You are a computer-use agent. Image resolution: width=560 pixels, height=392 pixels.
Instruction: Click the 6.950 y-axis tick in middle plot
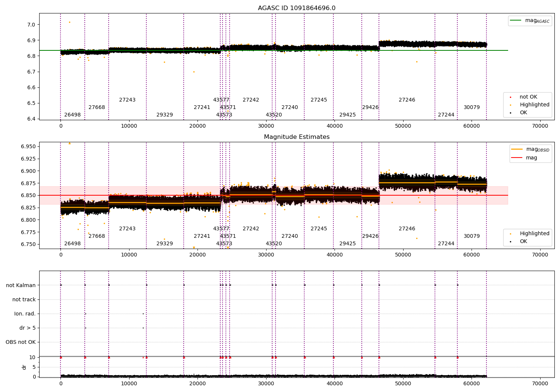(28, 147)
